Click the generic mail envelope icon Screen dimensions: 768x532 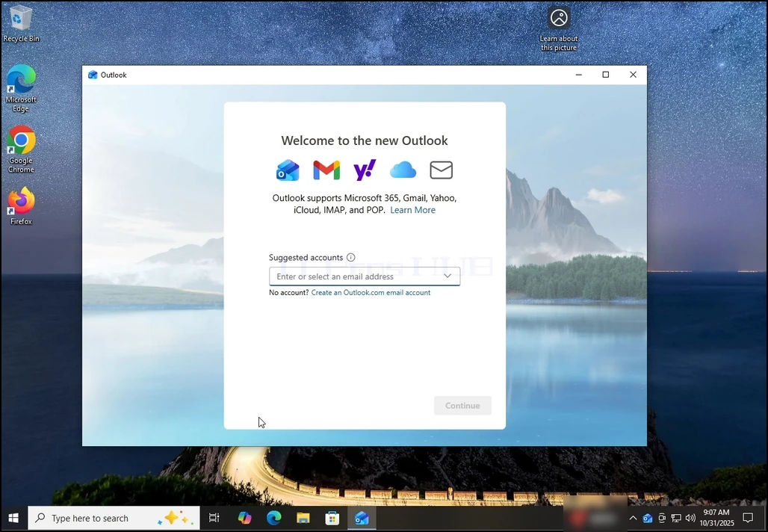[441, 170]
